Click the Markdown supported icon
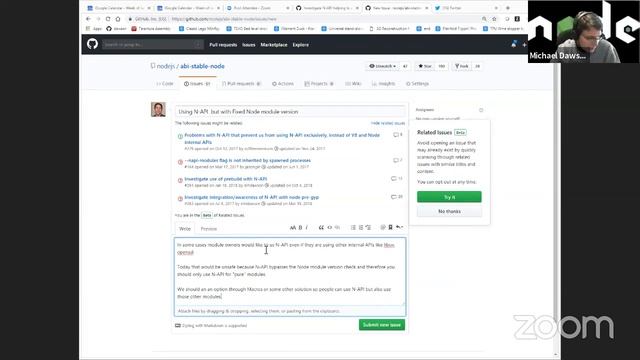 [x=178, y=326]
